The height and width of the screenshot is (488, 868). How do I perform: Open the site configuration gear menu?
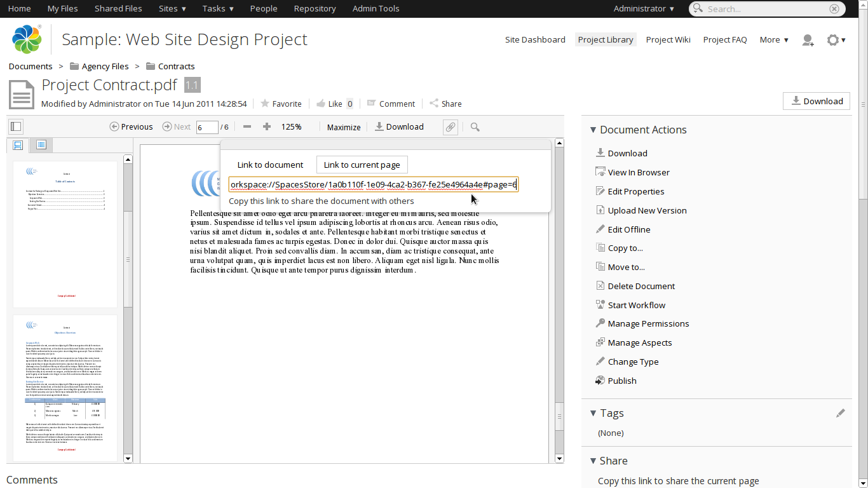pyautogui.click(x=836, y=40)
